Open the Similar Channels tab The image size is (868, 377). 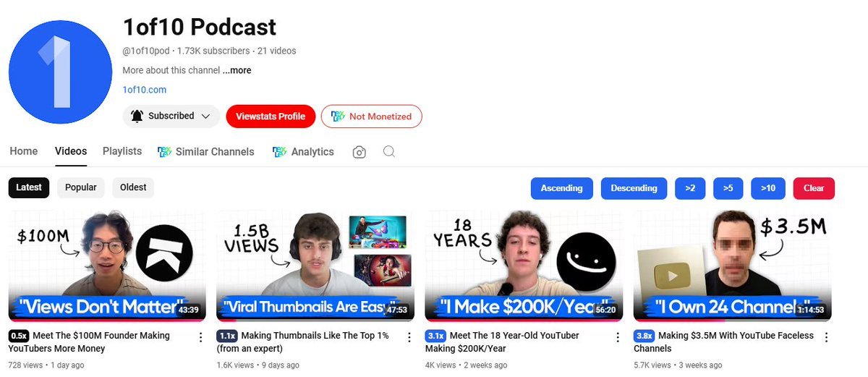(x=206, y=152)
